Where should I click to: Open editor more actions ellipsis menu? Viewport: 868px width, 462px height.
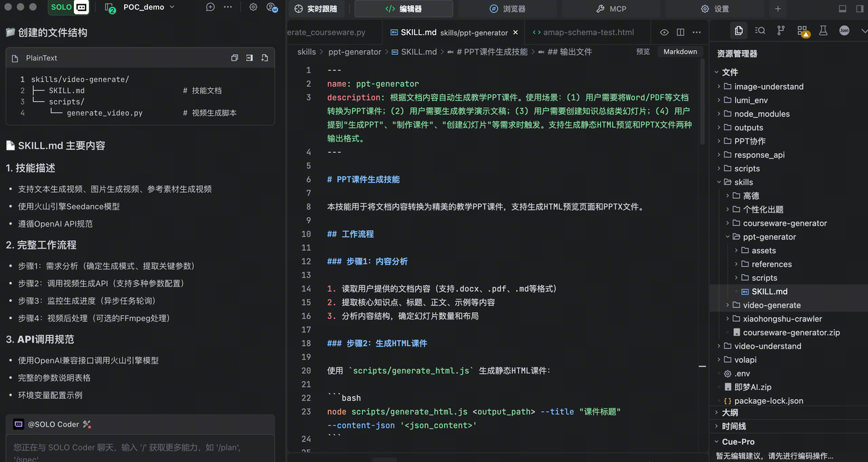tap(696, 32)
